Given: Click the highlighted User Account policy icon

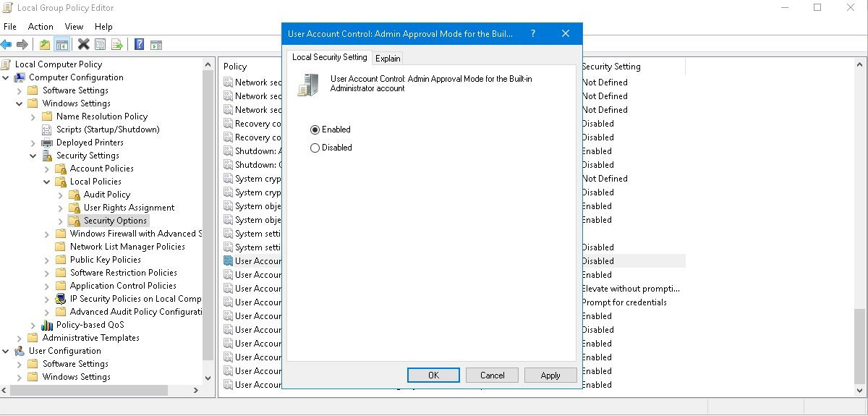Looking at the screenshot, I should 229,261.
